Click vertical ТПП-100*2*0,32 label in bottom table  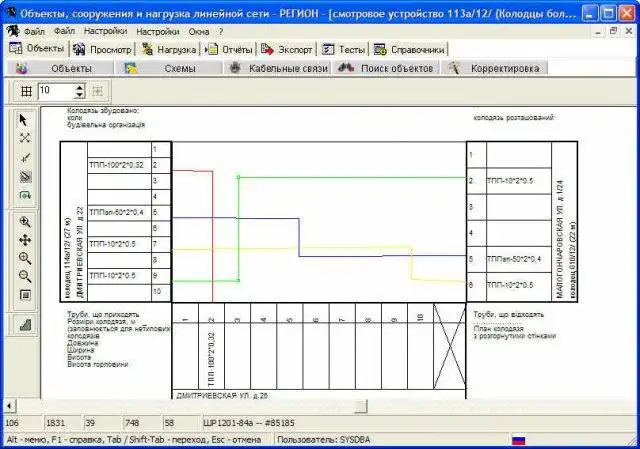coord(211,359)
